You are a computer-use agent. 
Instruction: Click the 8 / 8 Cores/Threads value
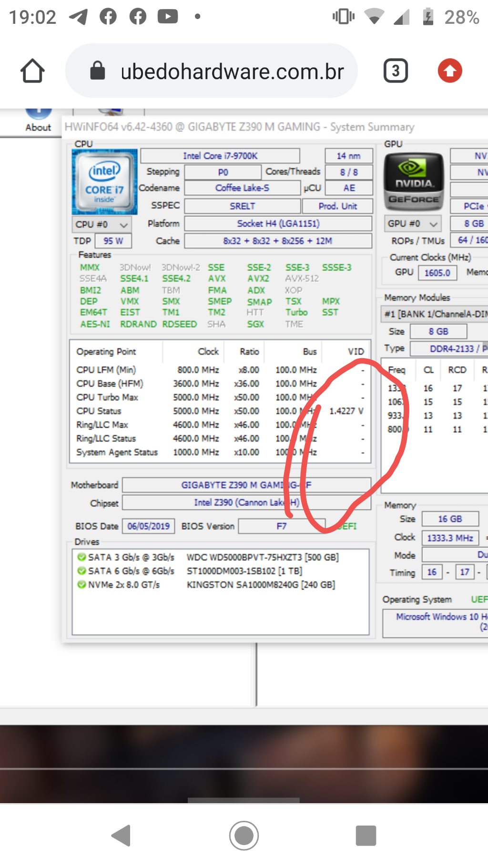[348, 172]
